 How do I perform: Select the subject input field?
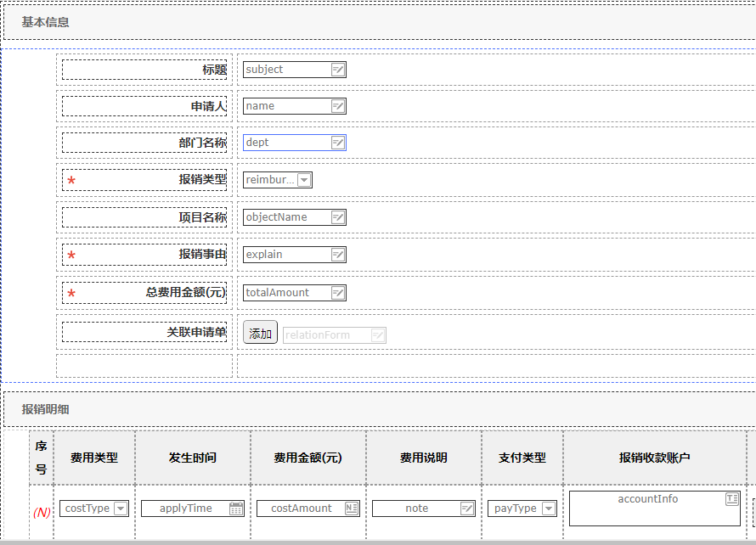295,70
